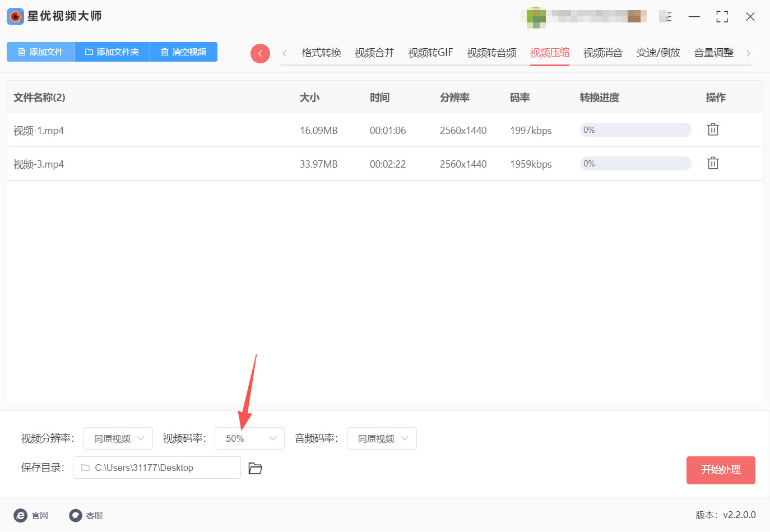Click the 1959kbps bitrate cell
This screenshot has height=532, width=770.
coord(531,164)
